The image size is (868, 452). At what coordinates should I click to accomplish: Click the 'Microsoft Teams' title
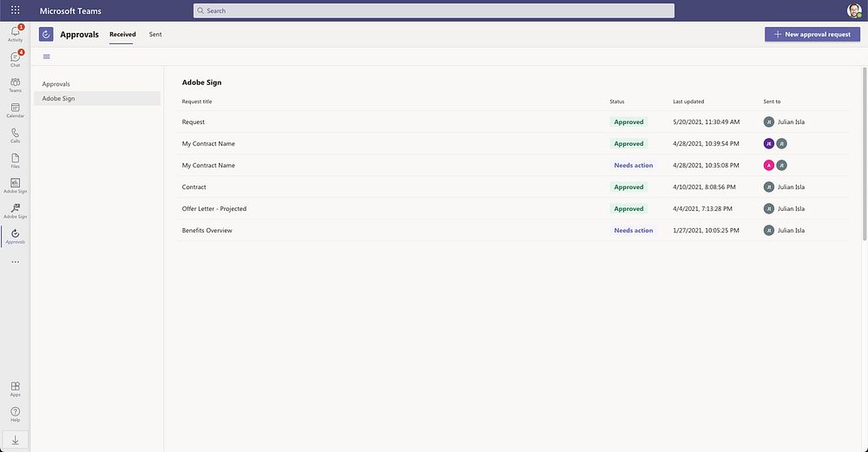click(70, 10)
